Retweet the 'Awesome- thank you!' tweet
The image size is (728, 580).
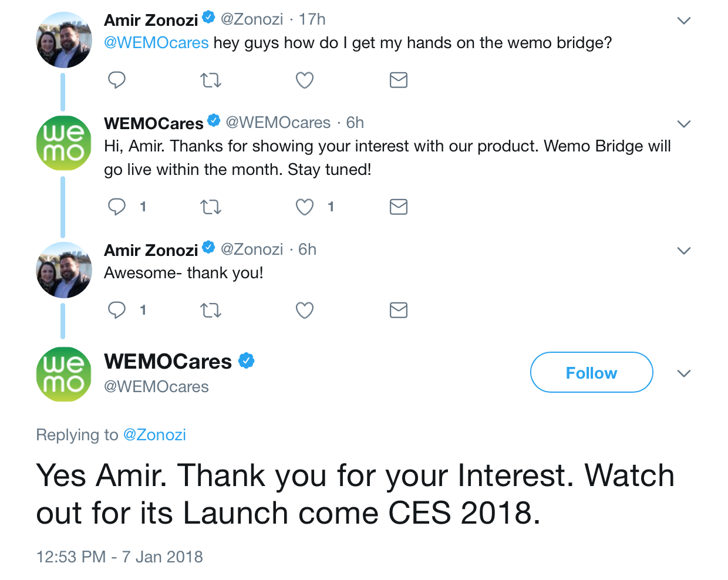[x=211, y=310]
